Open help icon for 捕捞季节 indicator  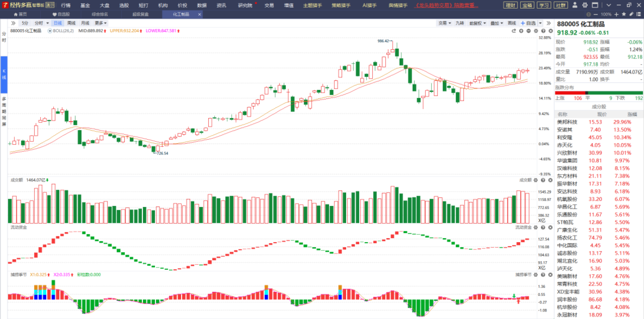tap(543, 275)
